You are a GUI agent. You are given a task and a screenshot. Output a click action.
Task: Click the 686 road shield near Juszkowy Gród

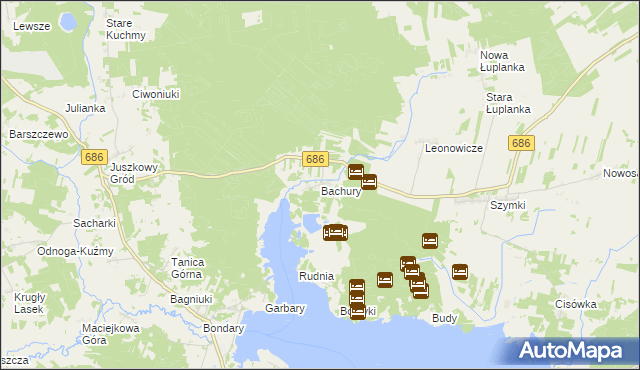pyautogui.click(x=94, y=157)
